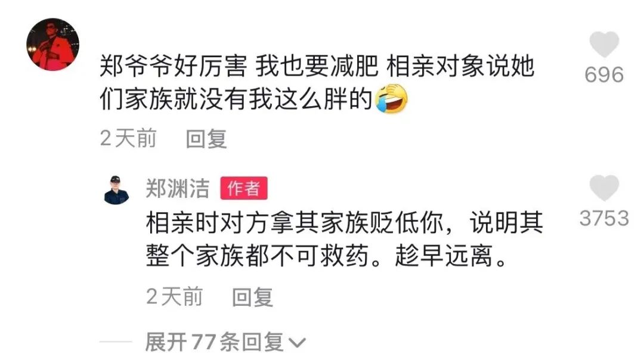
Task: Click the 696 like count
Action: (x=604, y=75)
